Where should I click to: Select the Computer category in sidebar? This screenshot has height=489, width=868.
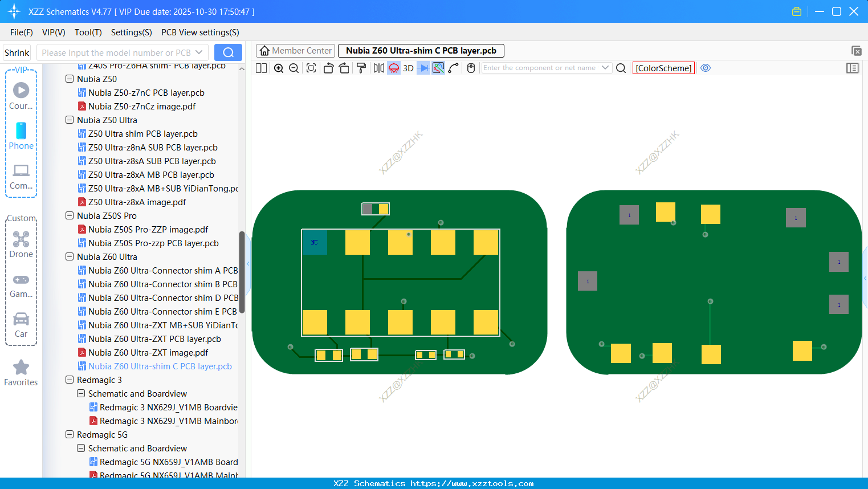coord(21,177)
